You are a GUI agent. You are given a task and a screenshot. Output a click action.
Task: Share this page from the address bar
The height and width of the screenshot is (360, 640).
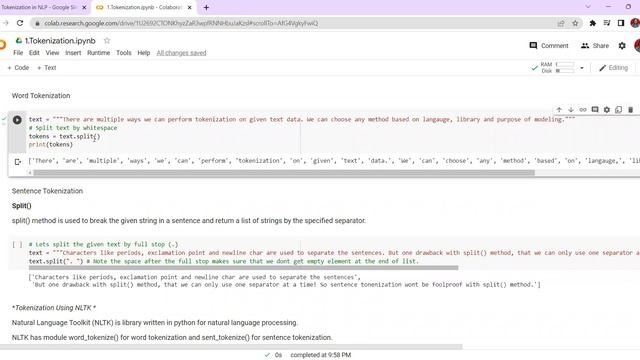pyautogui.click(x=561, y=23)
